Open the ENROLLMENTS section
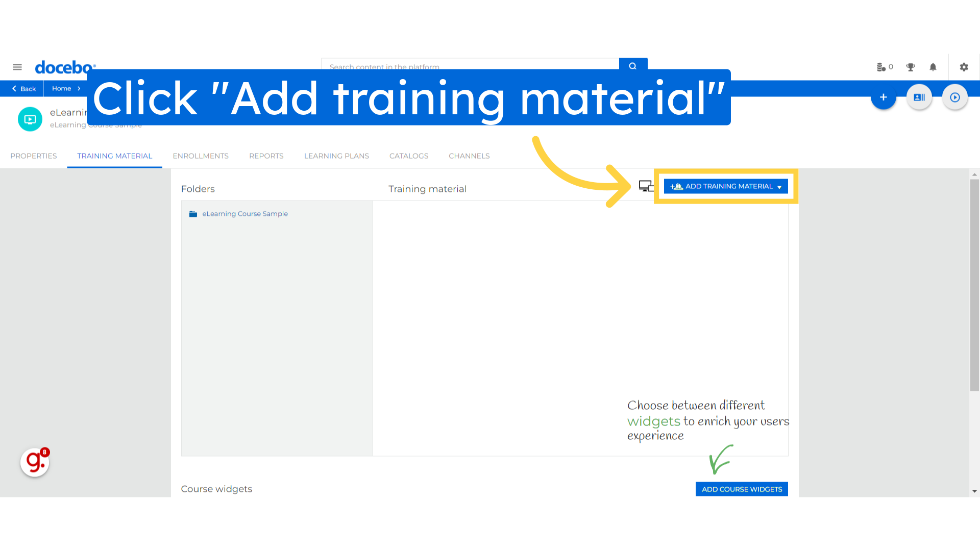This screenshot has height=551, width=980. coord(200,156)
